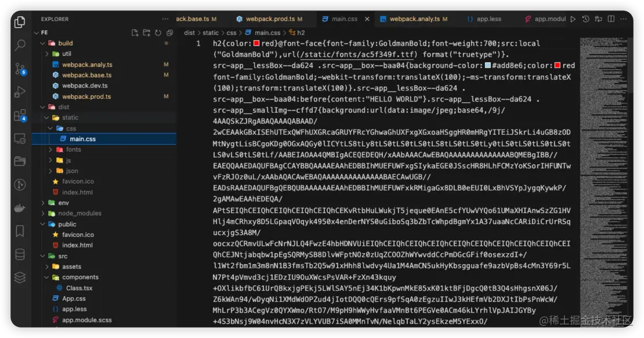Click the code minimap on the right

(x=603, y=181)
